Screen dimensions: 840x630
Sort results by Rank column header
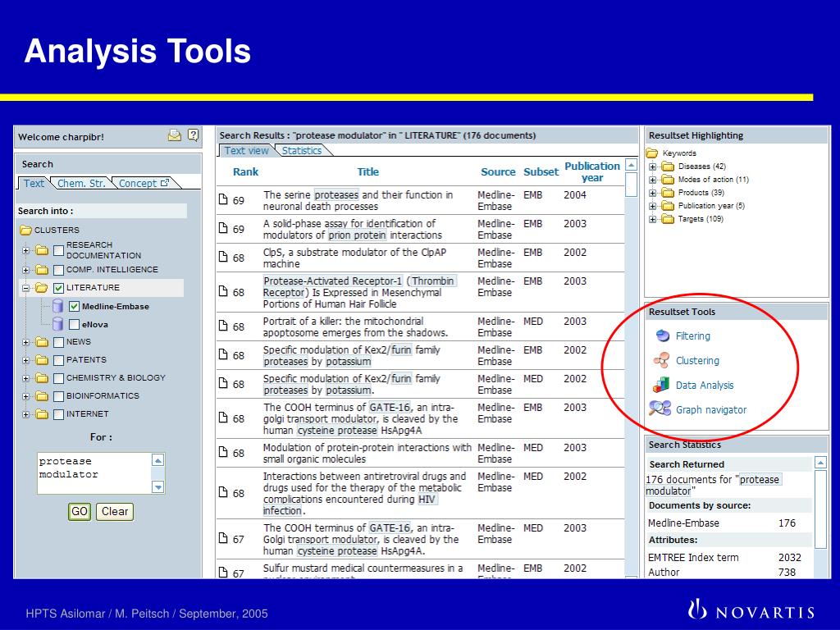click(x=245, y=172)
